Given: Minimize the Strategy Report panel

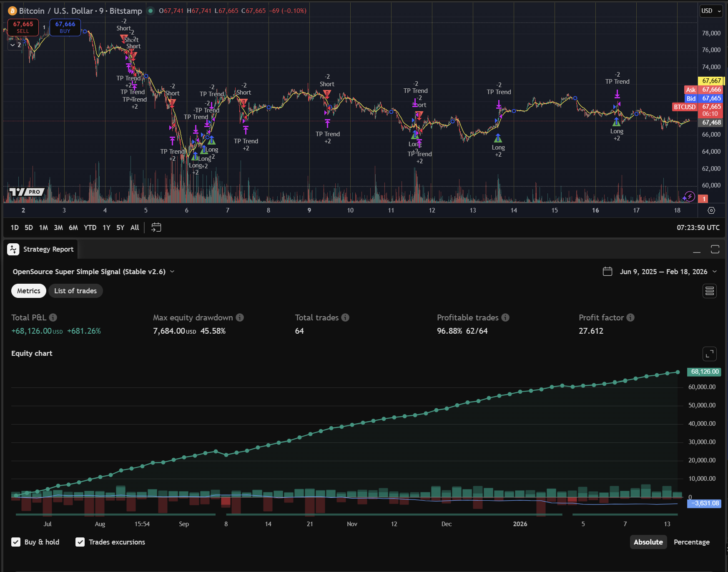Looking at the screenshot, I should [x=697, y=249].
